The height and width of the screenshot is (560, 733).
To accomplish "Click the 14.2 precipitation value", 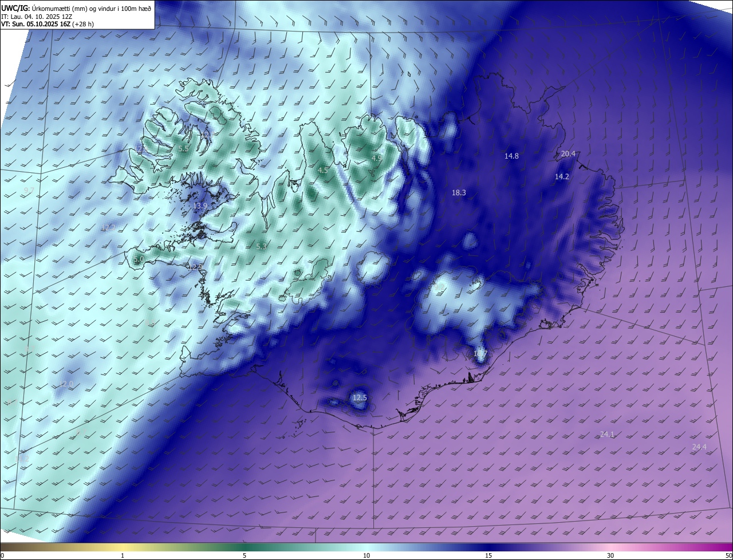I will point(562,177).
